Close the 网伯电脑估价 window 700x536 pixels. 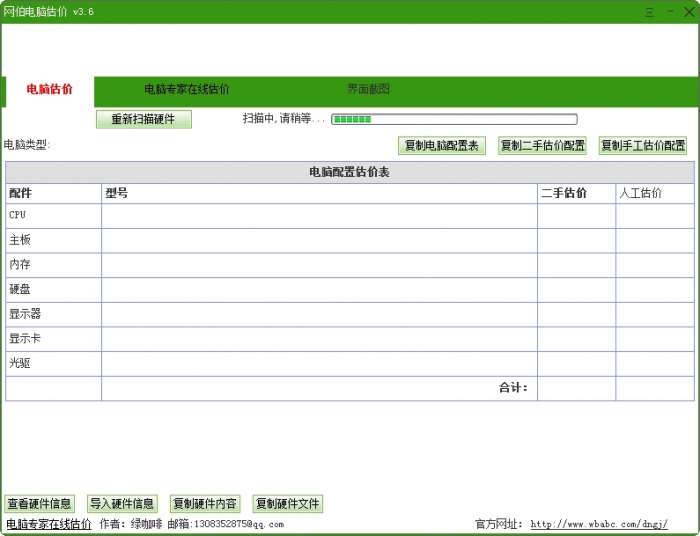coord(689,12)
